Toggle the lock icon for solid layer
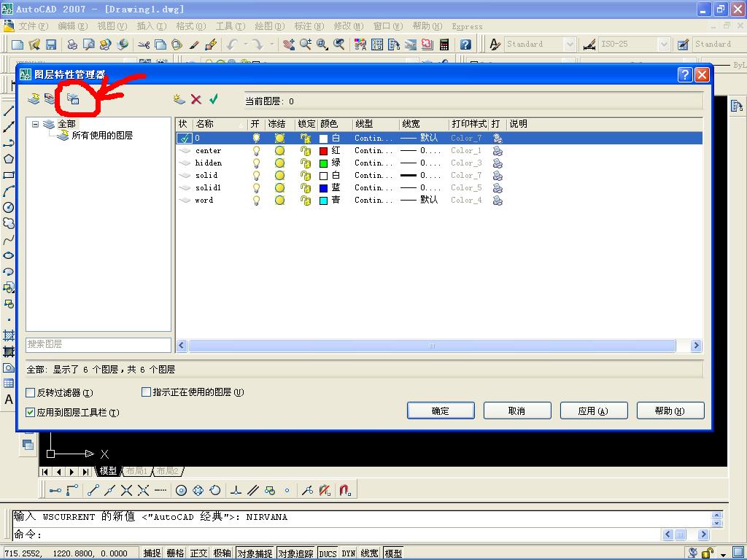 [x=306, y=176]
